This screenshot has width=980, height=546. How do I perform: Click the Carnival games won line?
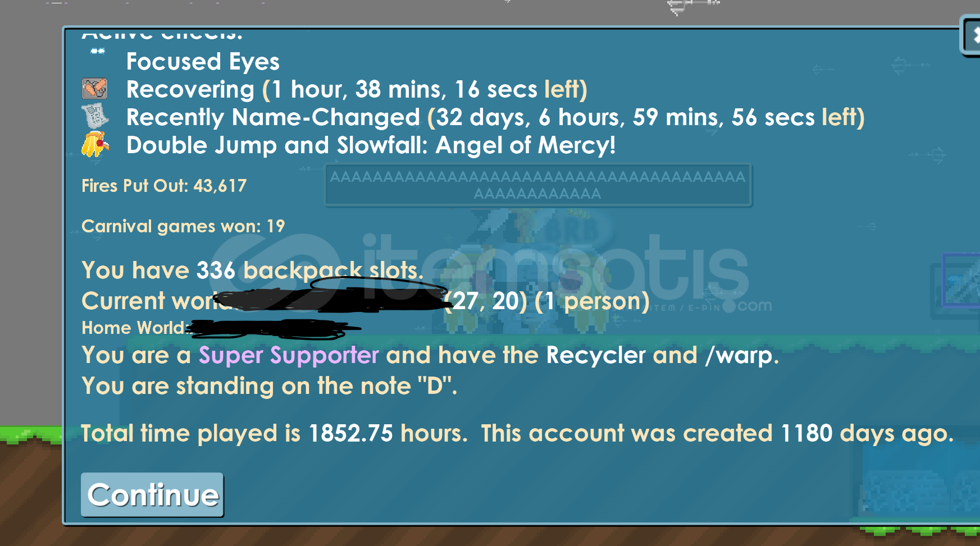point(183,226)
